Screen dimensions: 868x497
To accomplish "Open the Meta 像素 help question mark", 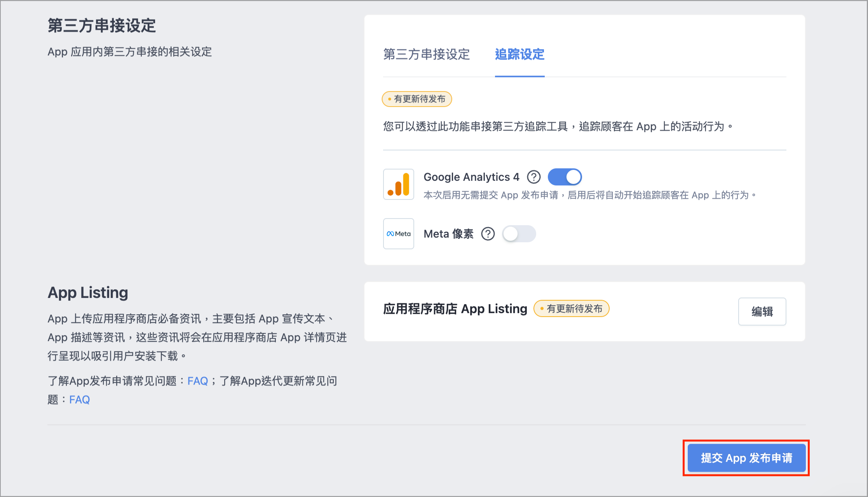I will coord(488,234).
